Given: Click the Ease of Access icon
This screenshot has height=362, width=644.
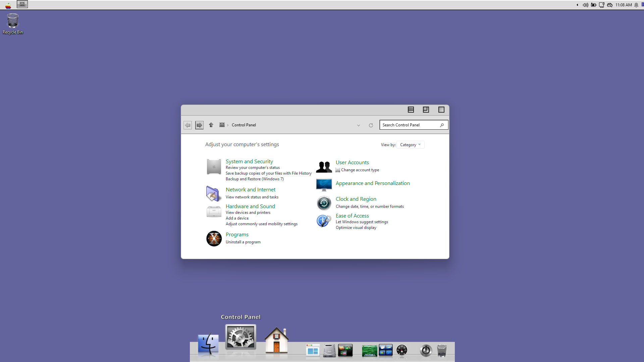Looking at the screenshot, I should pyautogui.click(x=324, y=221).
